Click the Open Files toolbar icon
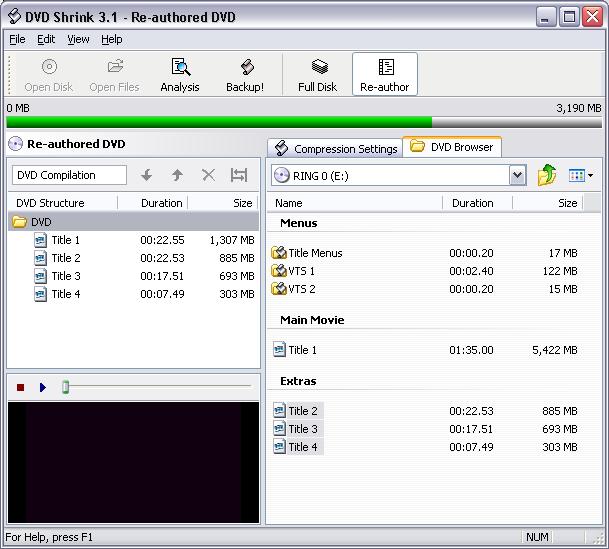 [x=115, y=75]
